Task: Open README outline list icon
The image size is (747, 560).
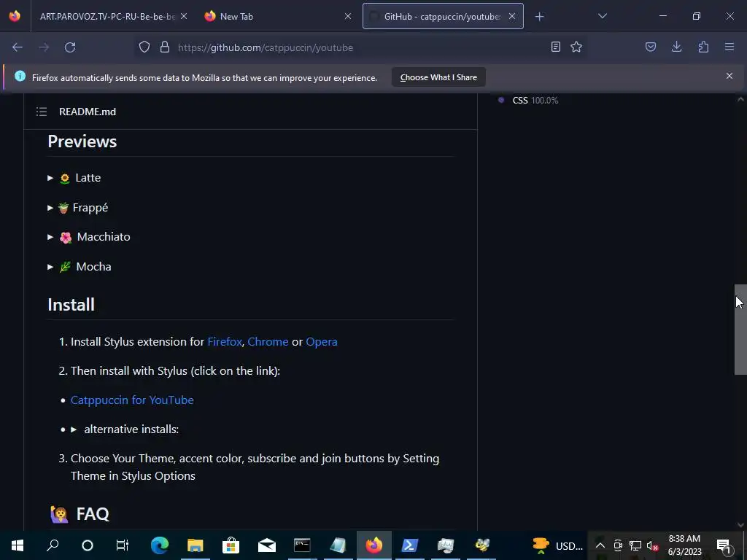Action: point(42,112)
